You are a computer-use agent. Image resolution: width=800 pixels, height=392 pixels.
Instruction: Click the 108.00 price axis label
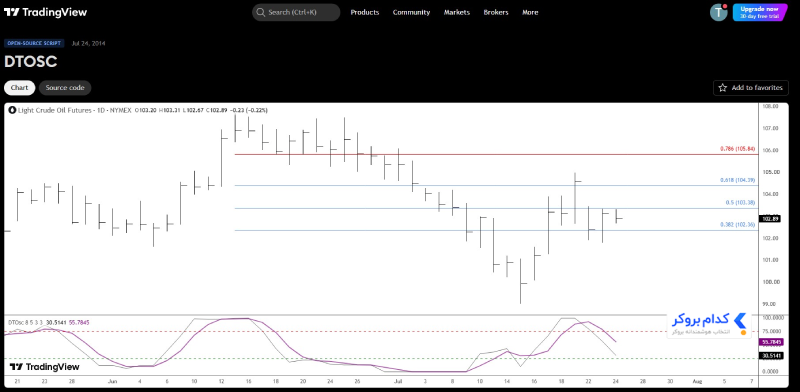pos(770,107)
